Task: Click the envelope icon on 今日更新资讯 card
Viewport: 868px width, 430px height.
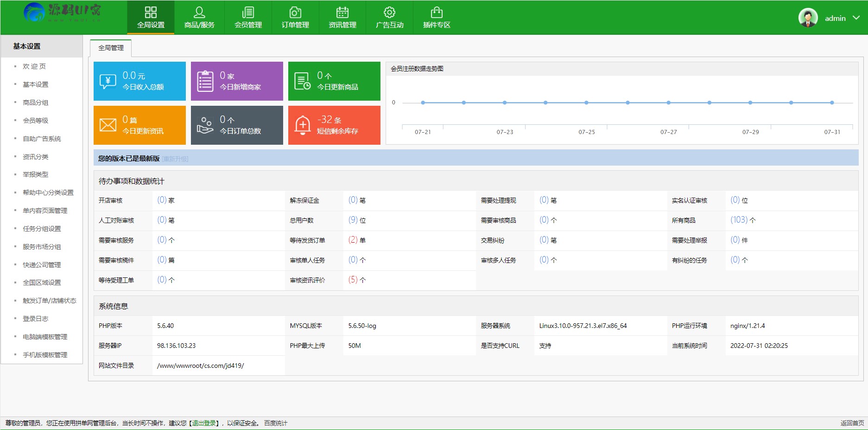Action: [x=108, y=125]
